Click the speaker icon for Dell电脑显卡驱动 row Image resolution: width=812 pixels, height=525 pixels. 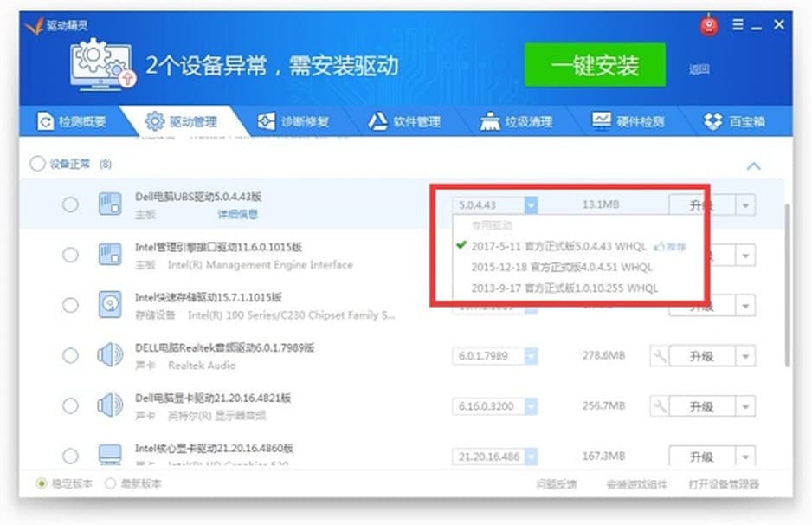coord(110,405)
